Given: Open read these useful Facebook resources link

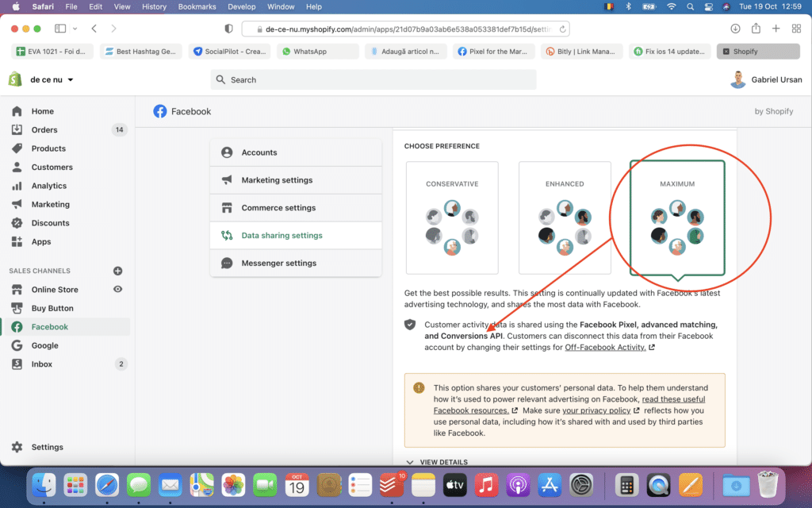Looking at the screenshot, I should (569, 405).
